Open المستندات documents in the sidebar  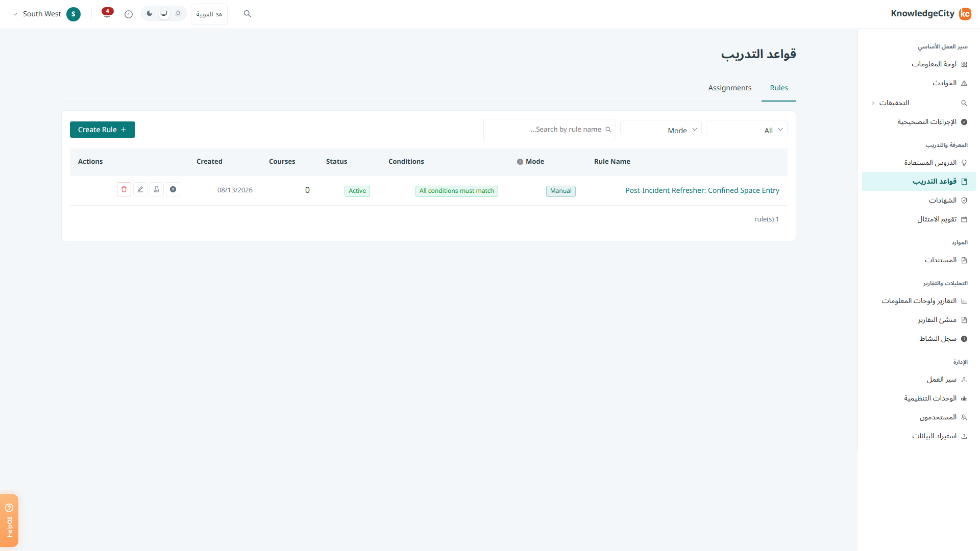[919, 260]
